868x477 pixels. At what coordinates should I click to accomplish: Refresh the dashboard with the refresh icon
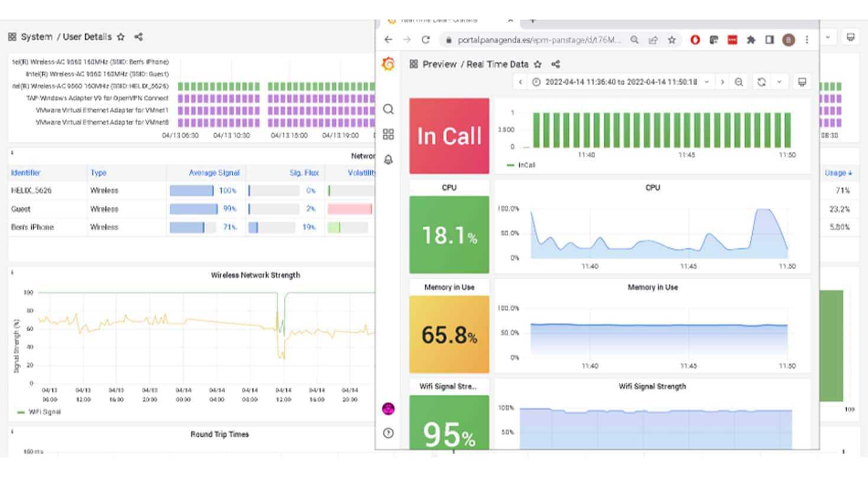coord(762,82)
